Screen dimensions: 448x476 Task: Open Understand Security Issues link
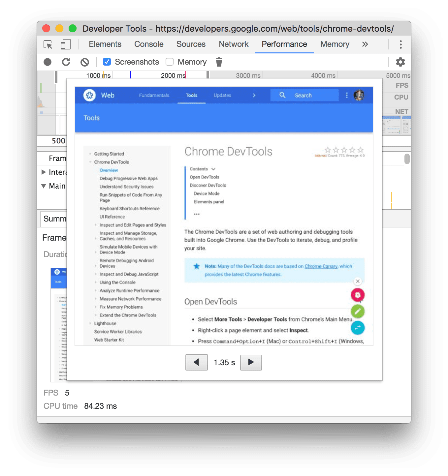click(127, 187)
